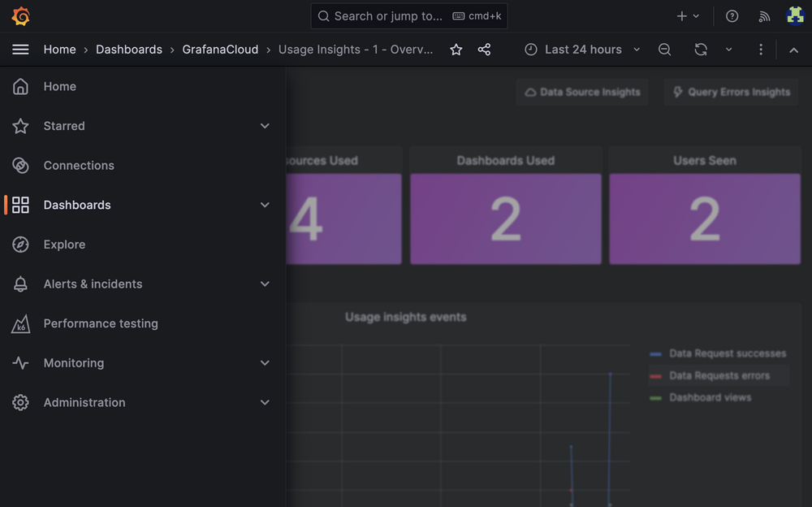Image resolution: width=812 pixels, height=507 pixels.
Task: Click Home in the breadcrumb trail
Action: click(59, 49)
